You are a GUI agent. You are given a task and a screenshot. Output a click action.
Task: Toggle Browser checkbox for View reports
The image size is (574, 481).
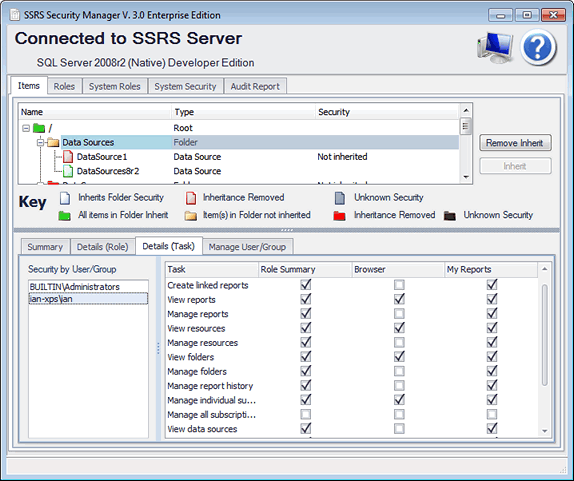point(399,299)
